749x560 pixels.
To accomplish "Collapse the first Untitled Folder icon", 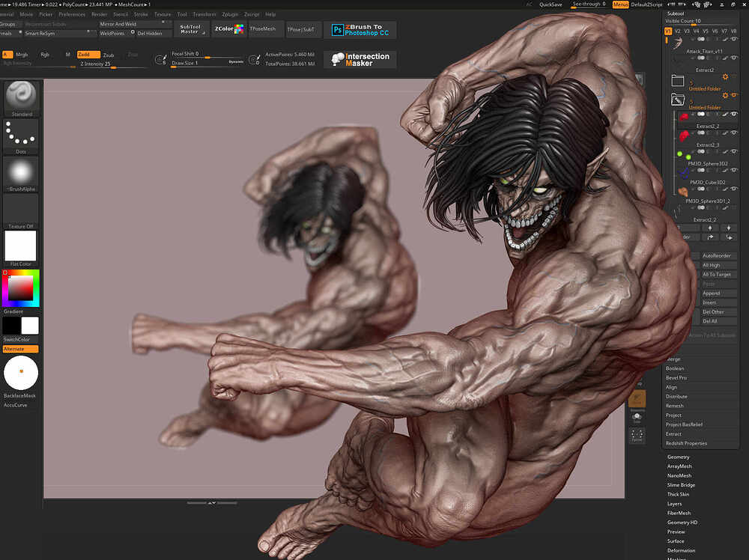I will pos(677,80).
